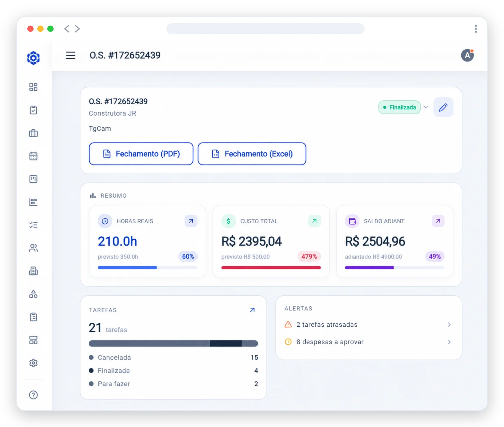This screenshot has width=504, height=427.
Task: Open the clipboard list icon in sidebar
Action: point(33,317)
